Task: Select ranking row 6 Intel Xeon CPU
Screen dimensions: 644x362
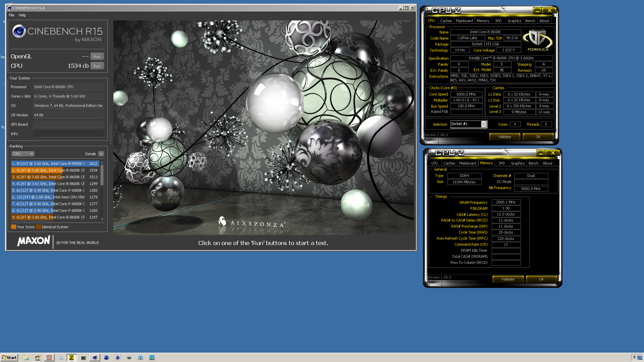Action: pos(55,197)
